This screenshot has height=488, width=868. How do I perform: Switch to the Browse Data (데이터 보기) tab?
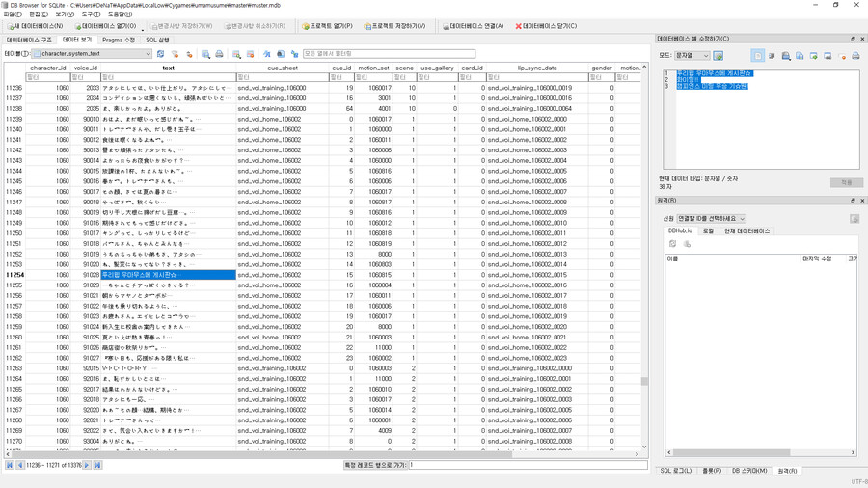pyautogui.click(x=77, y=40)
